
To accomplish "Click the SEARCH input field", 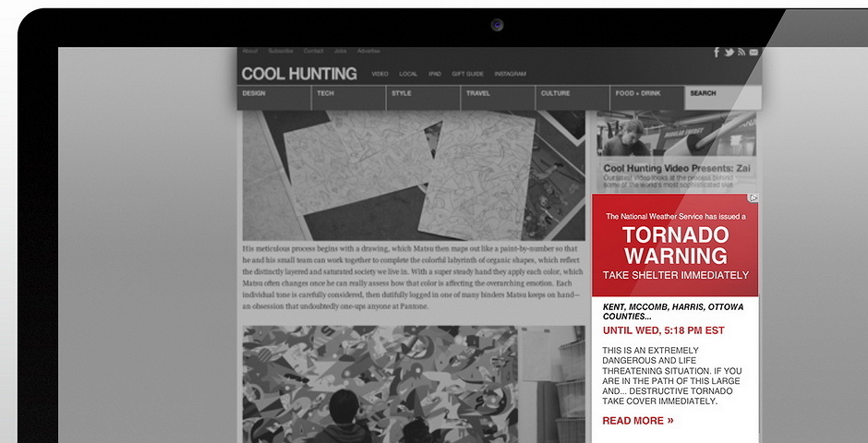I will tap(723, 98).
